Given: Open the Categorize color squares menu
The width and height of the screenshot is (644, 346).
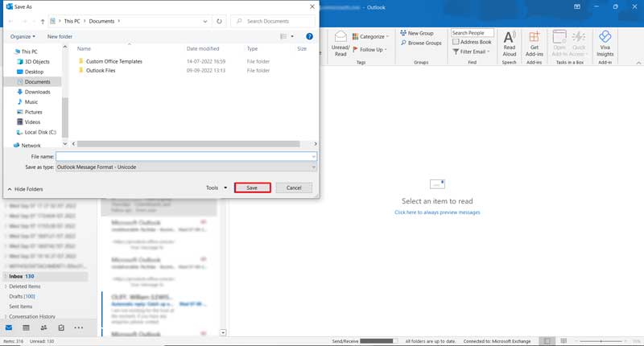Looking at the screenshot, I should click(370, 36).
